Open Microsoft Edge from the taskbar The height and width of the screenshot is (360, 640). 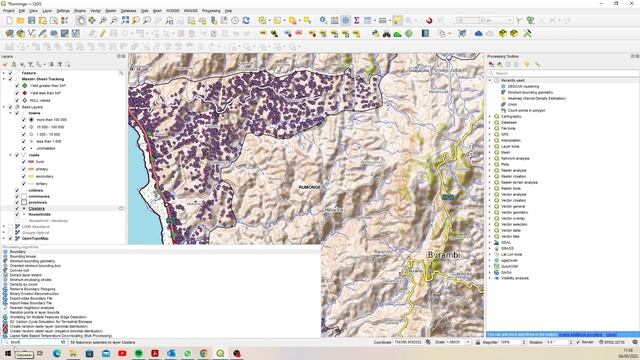[57, 353]
